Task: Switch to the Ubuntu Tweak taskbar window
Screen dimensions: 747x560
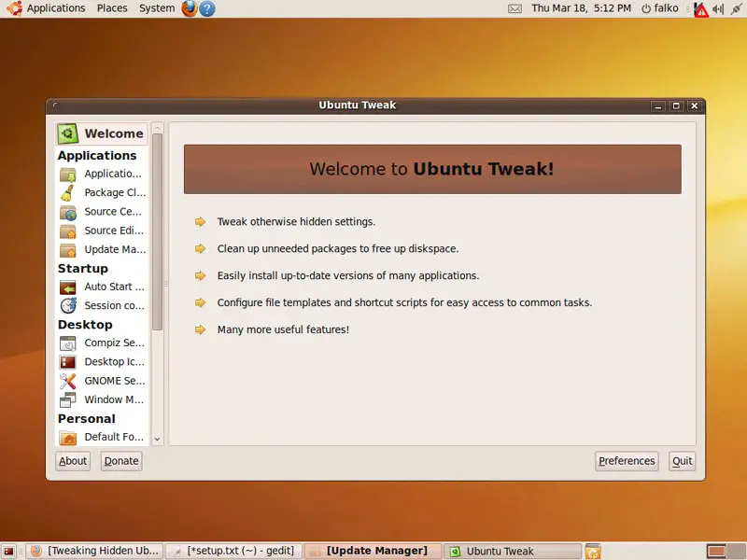Action: pos(513,551)
